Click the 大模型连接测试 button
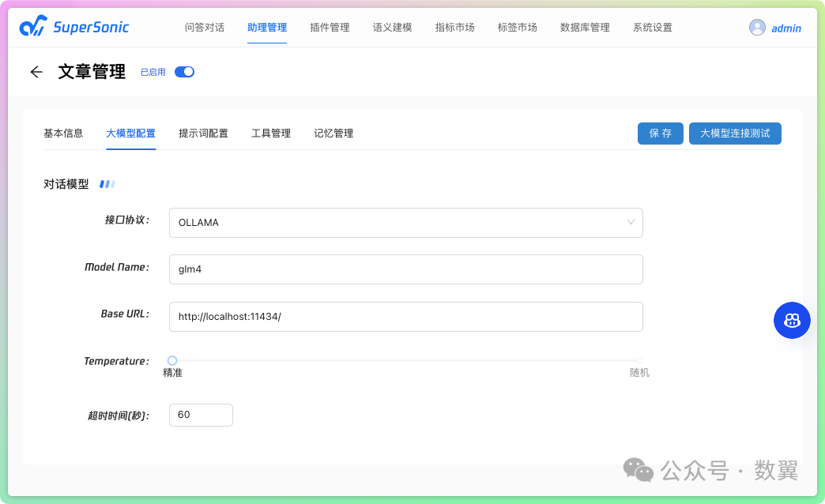825x504 pixels. (735, 133)
